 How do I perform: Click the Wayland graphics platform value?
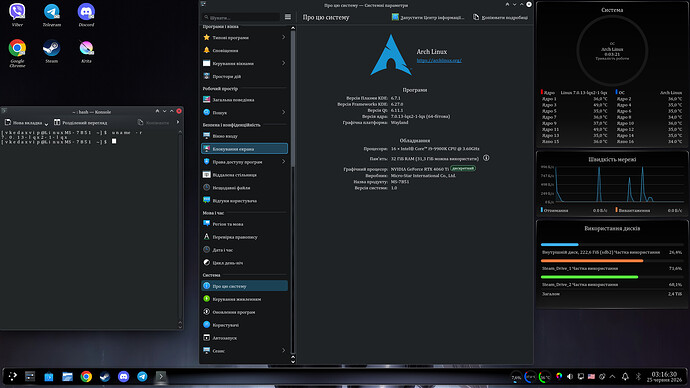point(400,123)
